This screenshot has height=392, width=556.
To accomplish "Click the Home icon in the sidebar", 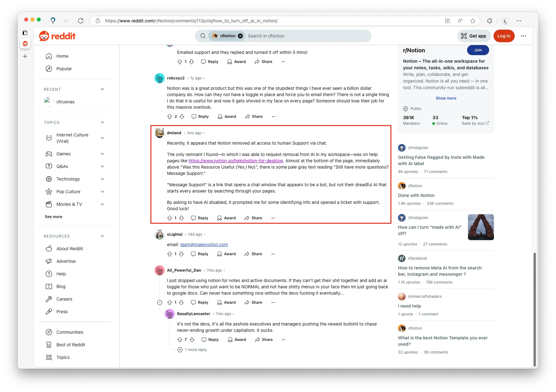I will (49, 56).
